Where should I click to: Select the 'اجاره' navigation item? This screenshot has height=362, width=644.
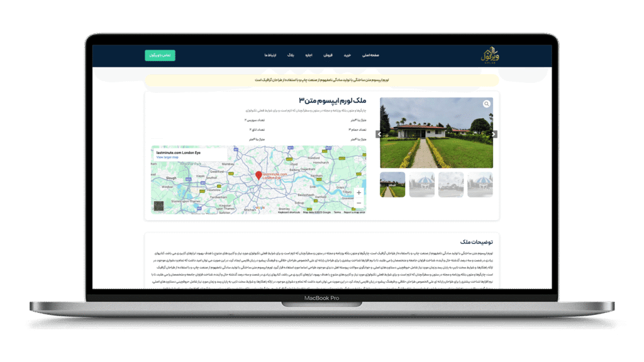tap(309, 55)
